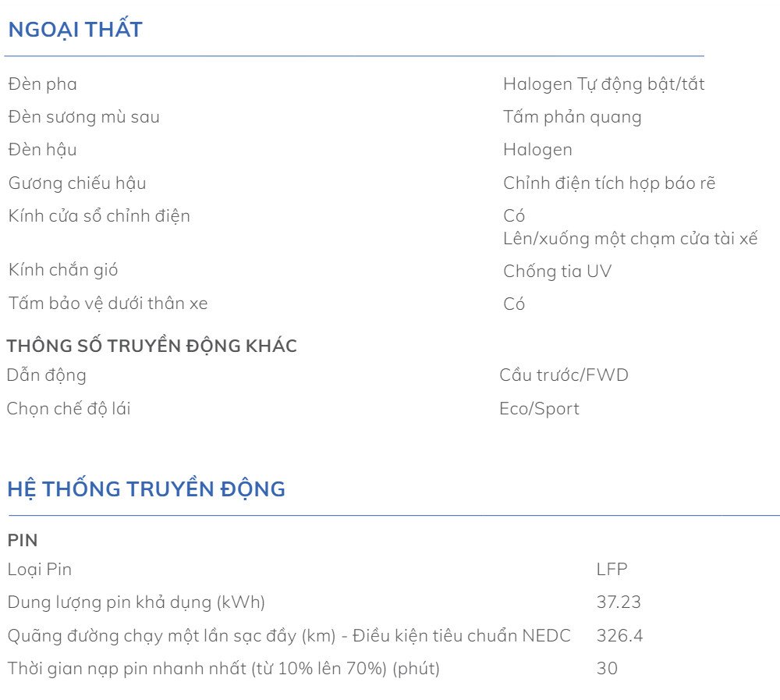
Task: Select the Tấm bảo vệ dưới thân xe label
Action: (x=108, y=304)
